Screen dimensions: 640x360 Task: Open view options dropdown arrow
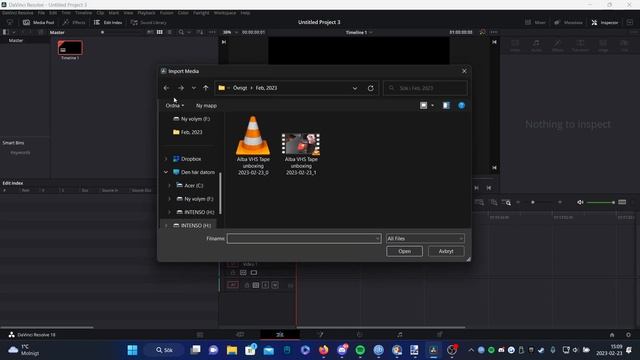(432, 106)
